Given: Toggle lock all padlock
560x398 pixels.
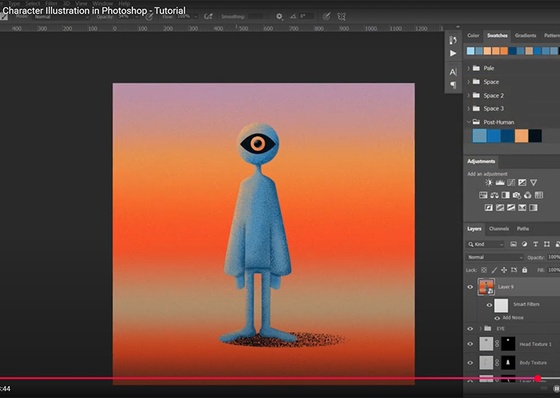Looking at the screenshot, I should pyautogui.click(x=524, y=270).
